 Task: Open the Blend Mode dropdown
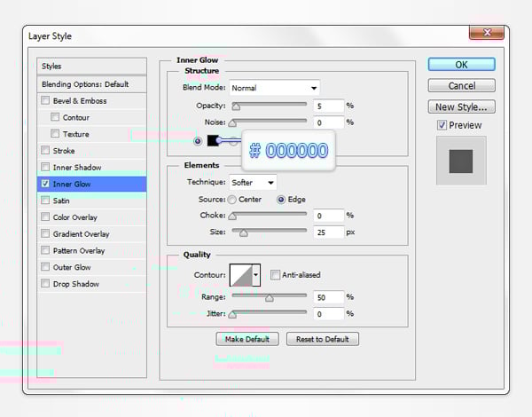point(274,88)
